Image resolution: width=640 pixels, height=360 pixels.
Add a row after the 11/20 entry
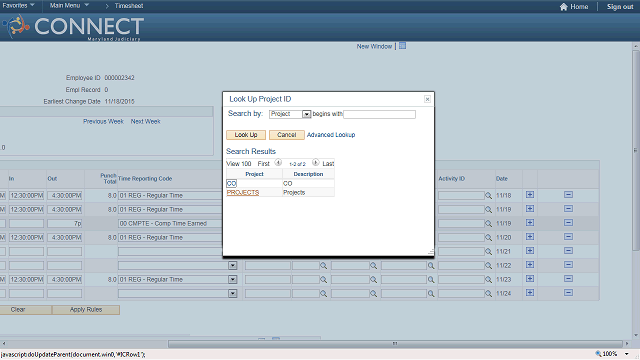[x=530, y=237]
